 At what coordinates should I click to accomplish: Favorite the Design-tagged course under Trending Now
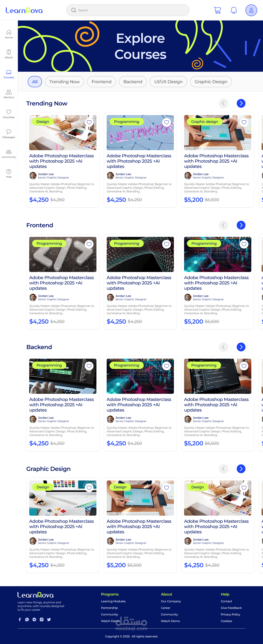click(89, 122)
